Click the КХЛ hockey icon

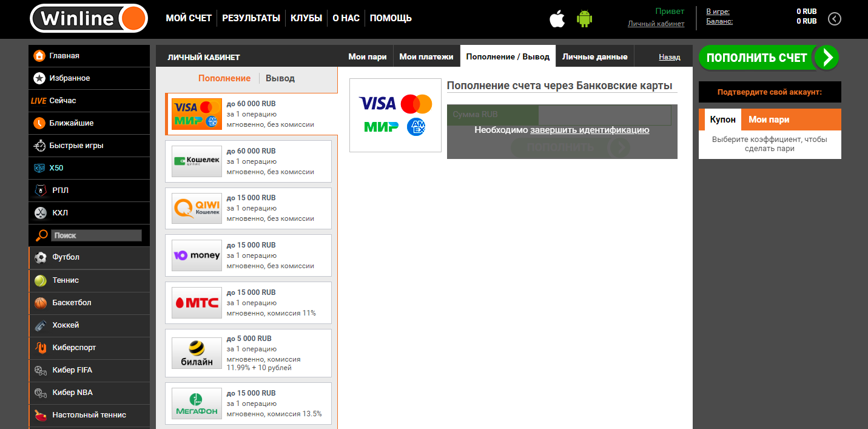[40, 213]
